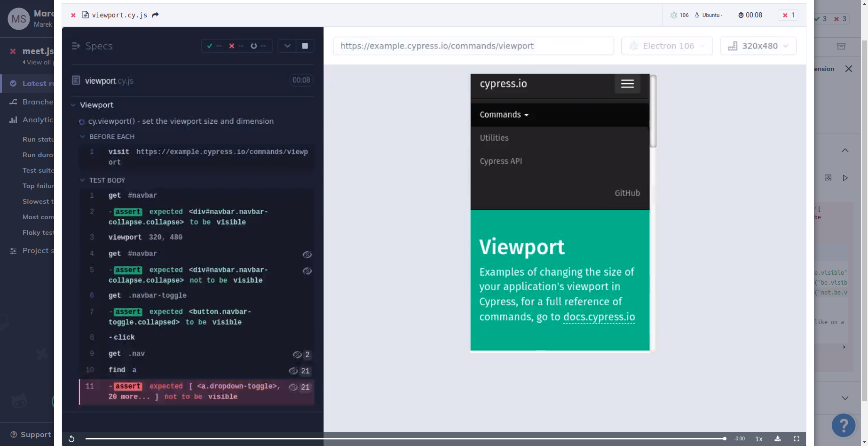The height and width of the screenshot is (446, 868).
Task: Open the help question mark bubble
Action: pyautogui.click(x=844, y=426)
